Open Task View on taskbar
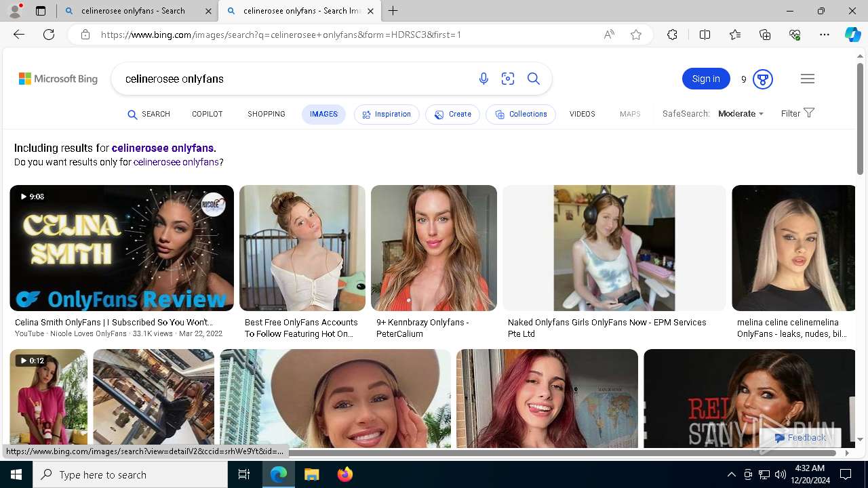The width and height of the screenshot is (868, 488). (x=244, y=474)
